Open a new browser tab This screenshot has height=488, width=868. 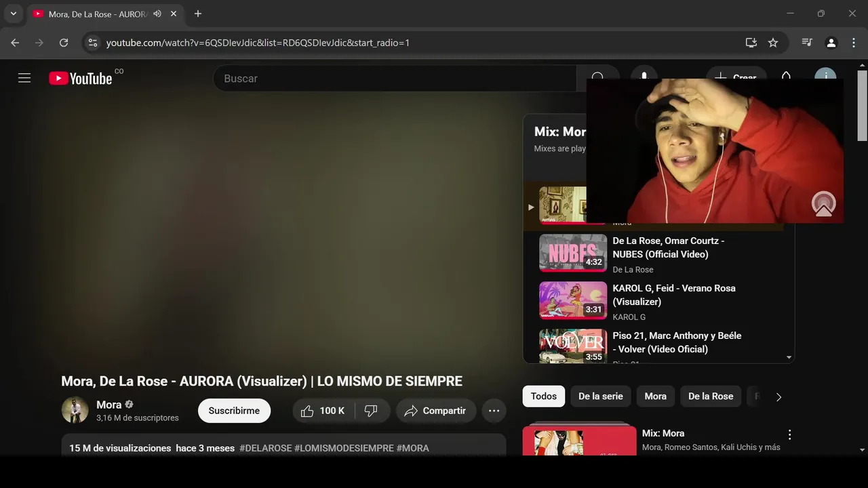point(198,14)
